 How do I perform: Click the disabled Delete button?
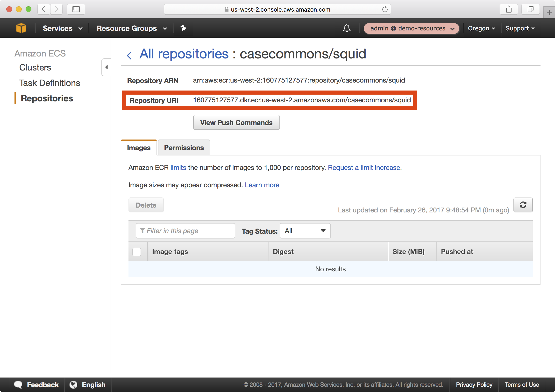tap(146, 205)
